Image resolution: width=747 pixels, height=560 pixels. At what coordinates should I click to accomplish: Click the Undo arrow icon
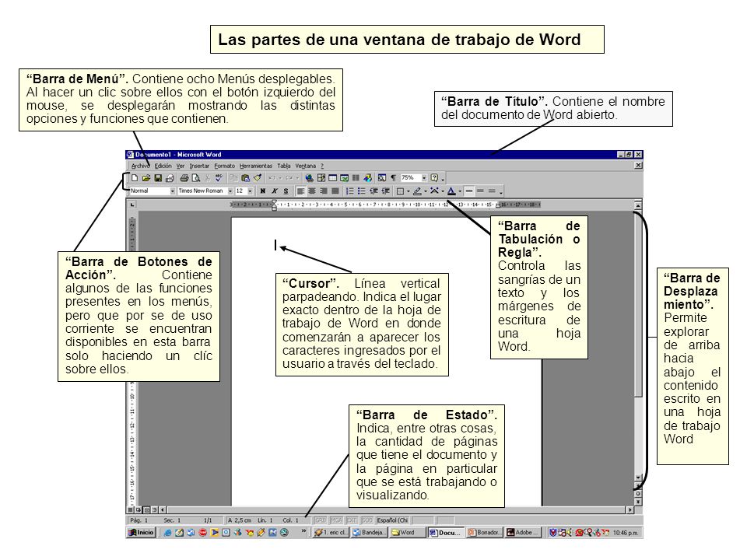[272, 177]
